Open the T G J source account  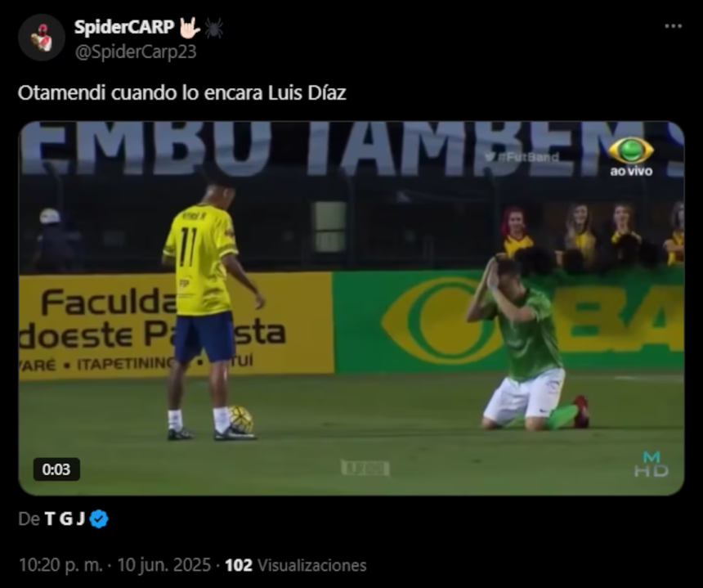[65, 519]
